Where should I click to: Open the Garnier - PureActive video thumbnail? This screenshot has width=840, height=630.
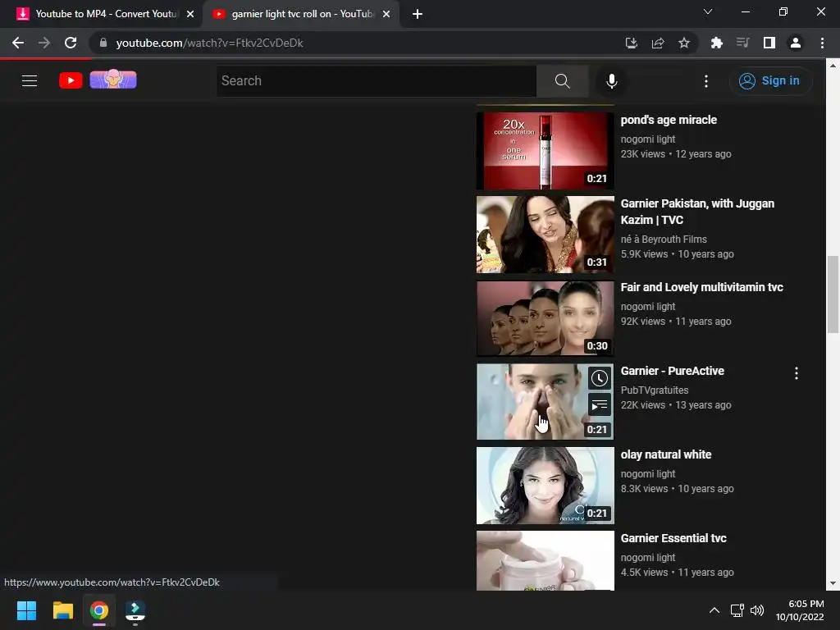click(x=546, y=402)
